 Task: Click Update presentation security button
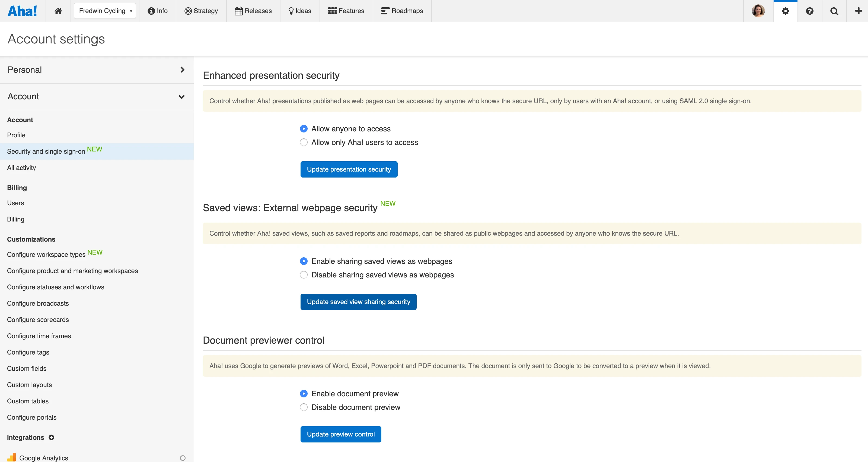[x=349, y=169]
